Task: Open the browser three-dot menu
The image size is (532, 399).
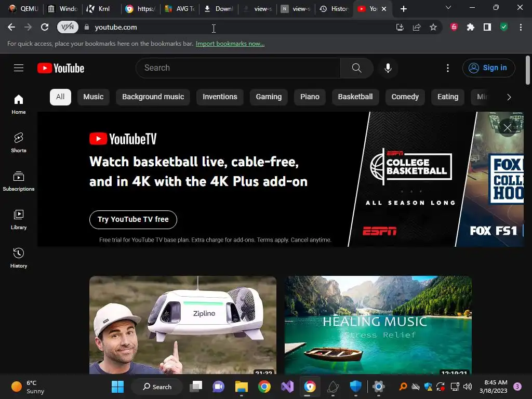Action: coord(521,27)
